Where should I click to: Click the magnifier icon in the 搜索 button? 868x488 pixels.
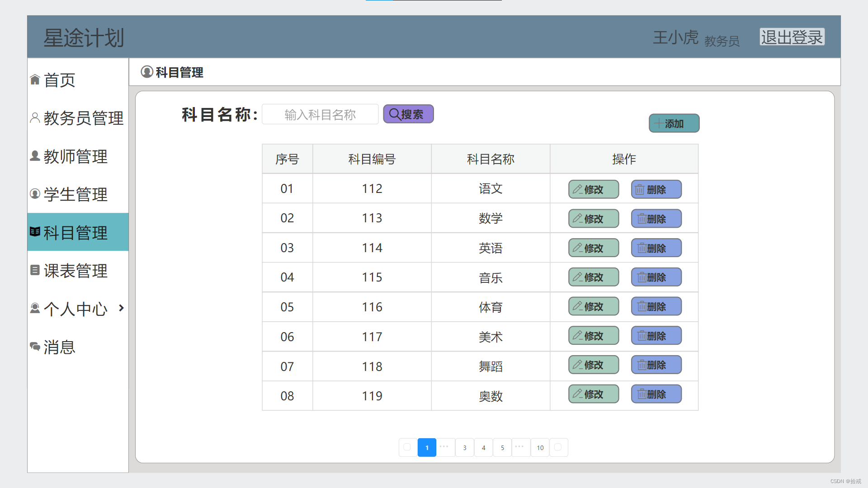394,114
